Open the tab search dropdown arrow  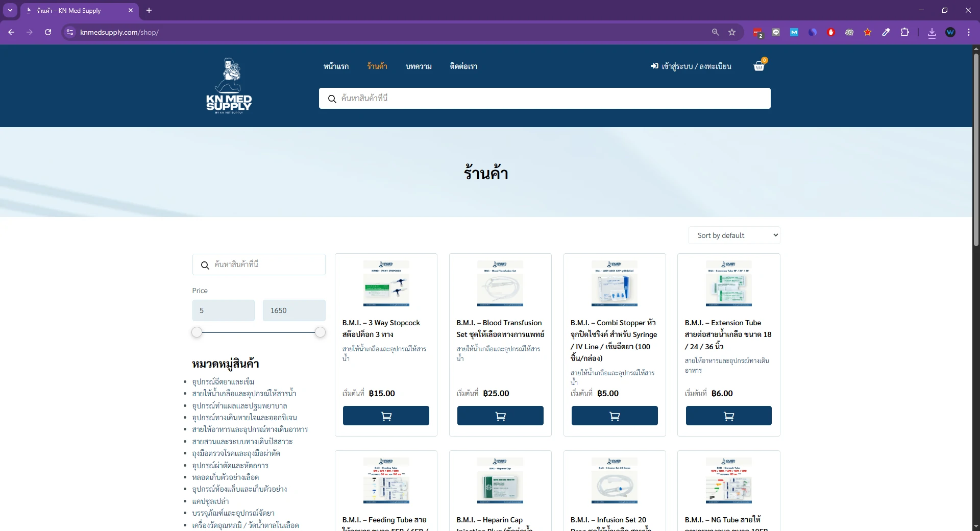tap(10, 10)
